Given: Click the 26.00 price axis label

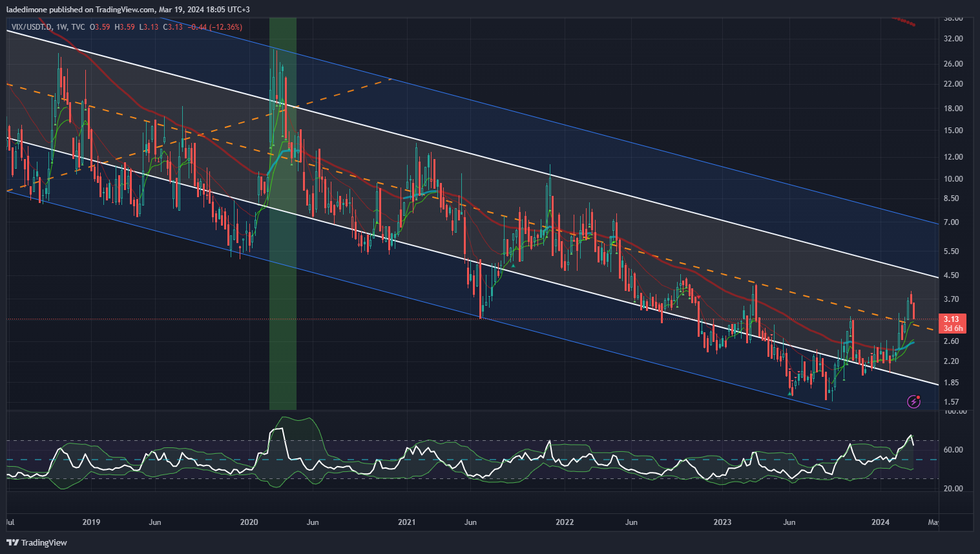Looking at the screenshot, I should click(954, 64).
